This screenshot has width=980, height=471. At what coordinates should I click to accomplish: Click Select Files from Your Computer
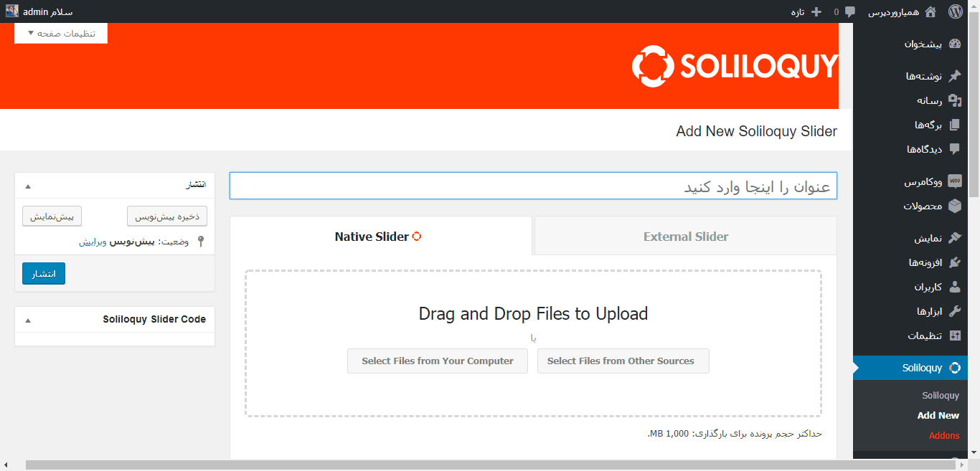click(x=438, y=361)
